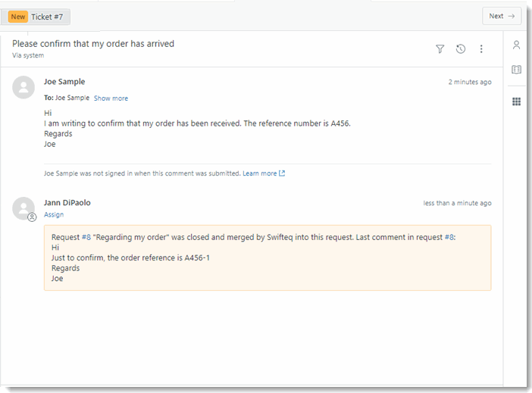This screenshot has height=393, width=532.
Task: Open the three-dot ticket options menu
Action: pyautogui.click(x=481, y=49)
